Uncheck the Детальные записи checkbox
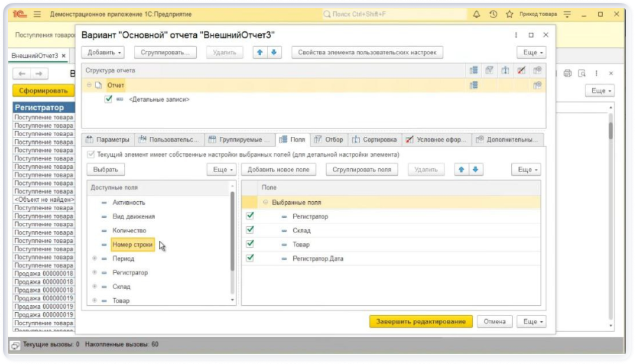 108,100
